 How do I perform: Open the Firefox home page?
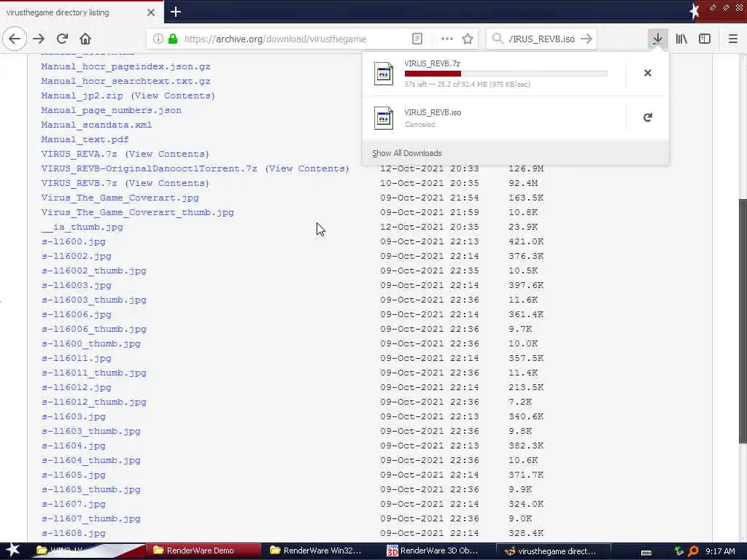pyautogui.click(x=85, y=39)
